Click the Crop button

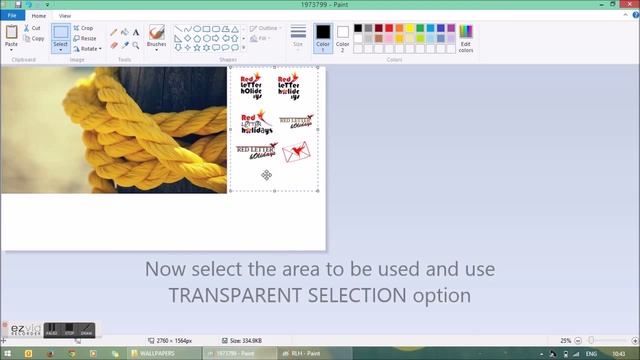[84, 28]
